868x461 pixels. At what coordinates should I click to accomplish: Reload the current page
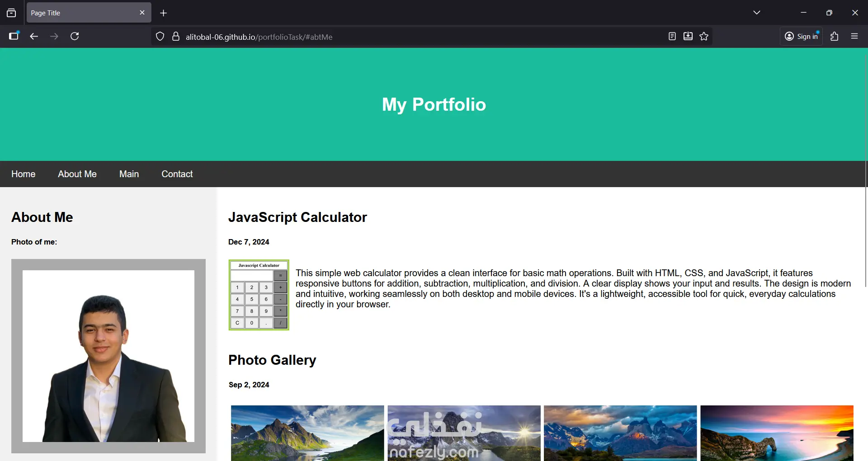click(x=75, y=36)
